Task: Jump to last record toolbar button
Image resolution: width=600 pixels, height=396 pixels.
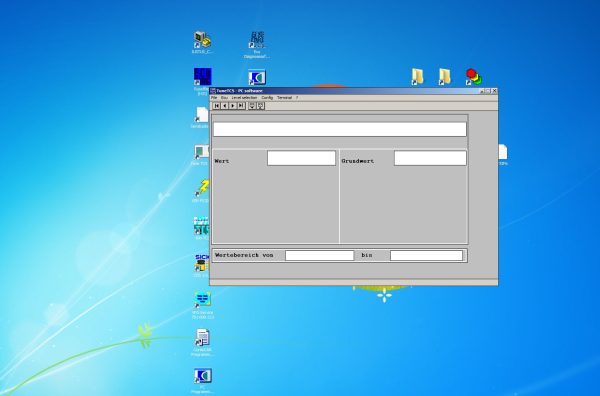Action: pos(241,106)
